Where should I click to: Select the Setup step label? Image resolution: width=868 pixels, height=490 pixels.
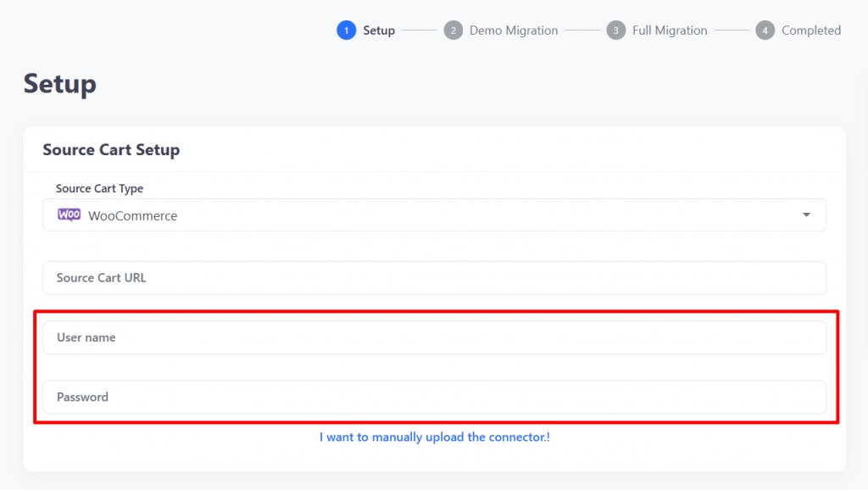pos(379,31)
